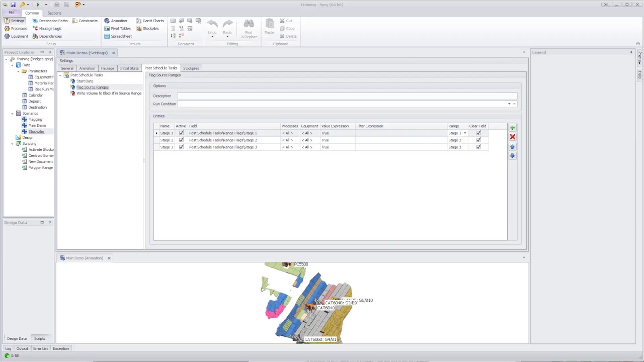Move entry up with blue arrow
This screenshot has width=644, height=362.
(512, 147)
